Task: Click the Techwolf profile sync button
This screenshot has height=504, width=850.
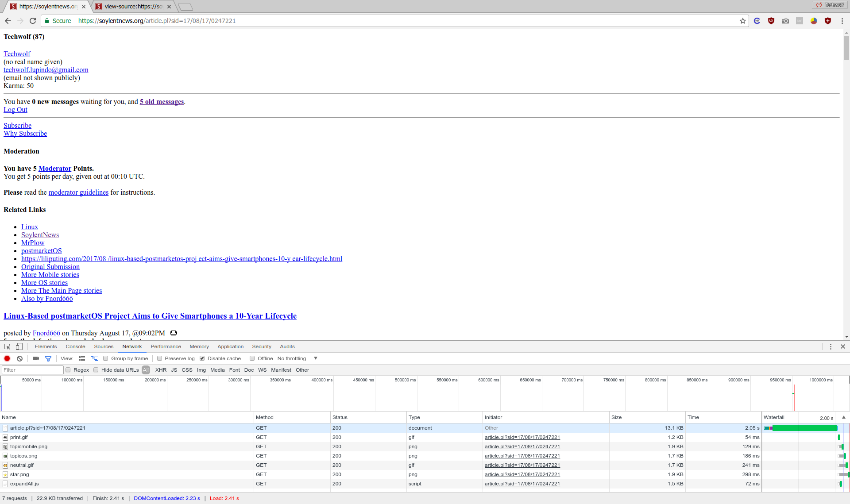Action: pos(830,5)
